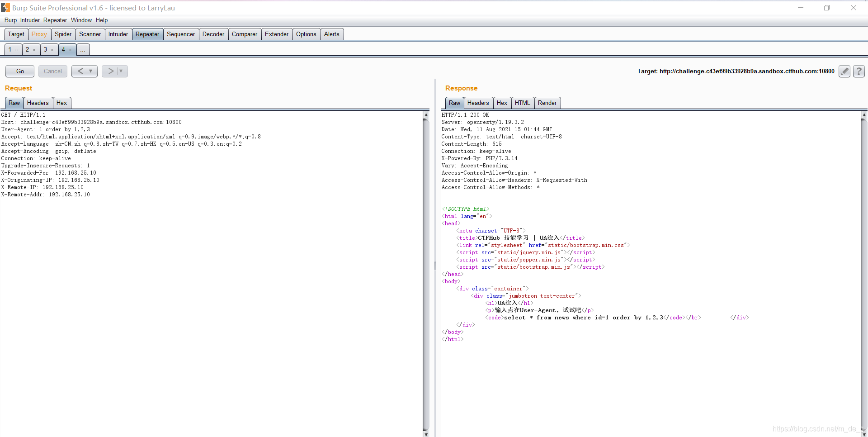Click the Content-Length: 615 header
The height and width of the screenshot is (437, 868).
tap(472, 144)
